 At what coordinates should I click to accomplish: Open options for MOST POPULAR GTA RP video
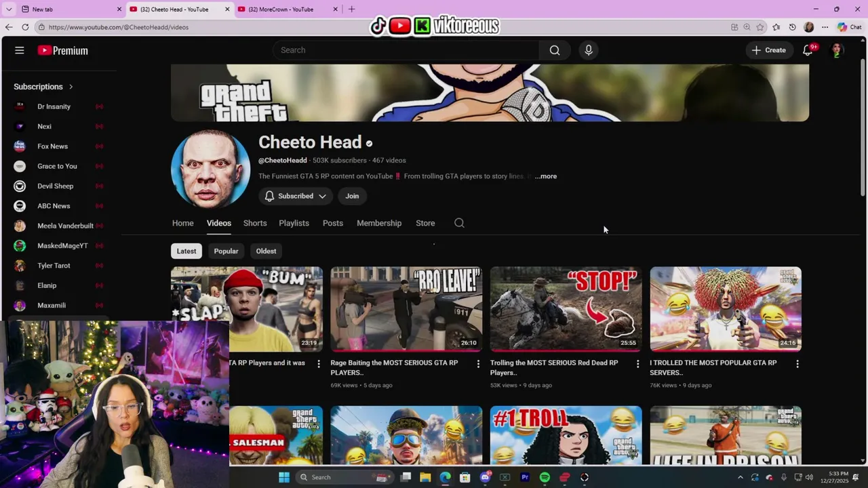tap(797, 364)
